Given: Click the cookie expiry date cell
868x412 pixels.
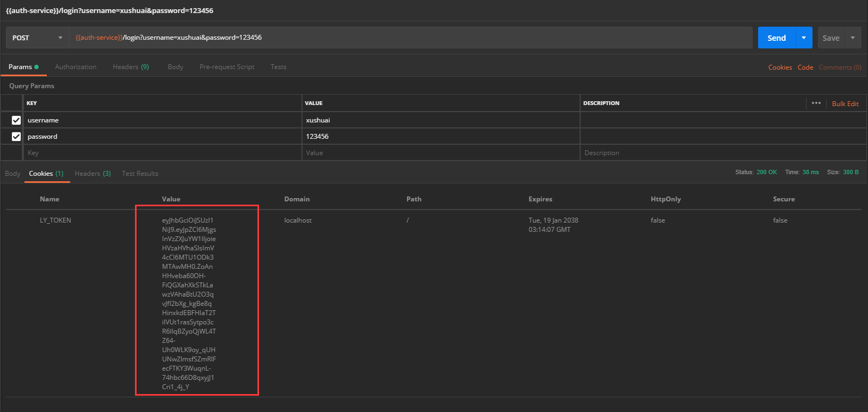Looking at the screenshot, I should (x=553, y=225).
